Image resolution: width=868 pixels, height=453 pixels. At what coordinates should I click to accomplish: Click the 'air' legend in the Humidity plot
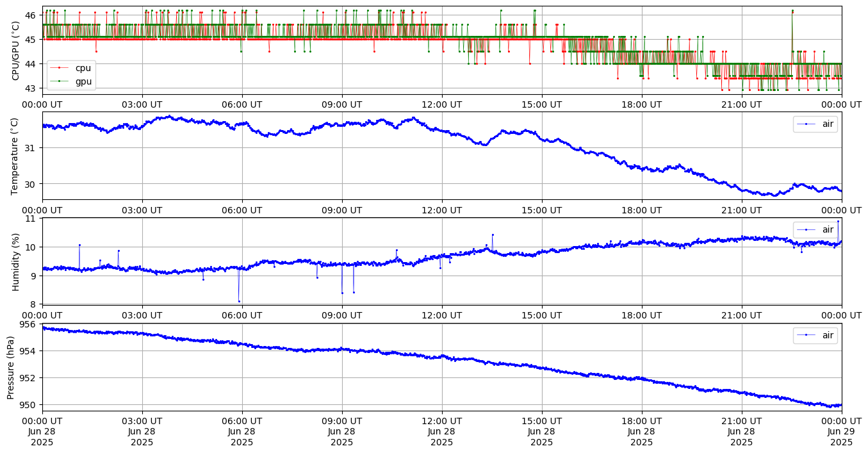(815, 229)
